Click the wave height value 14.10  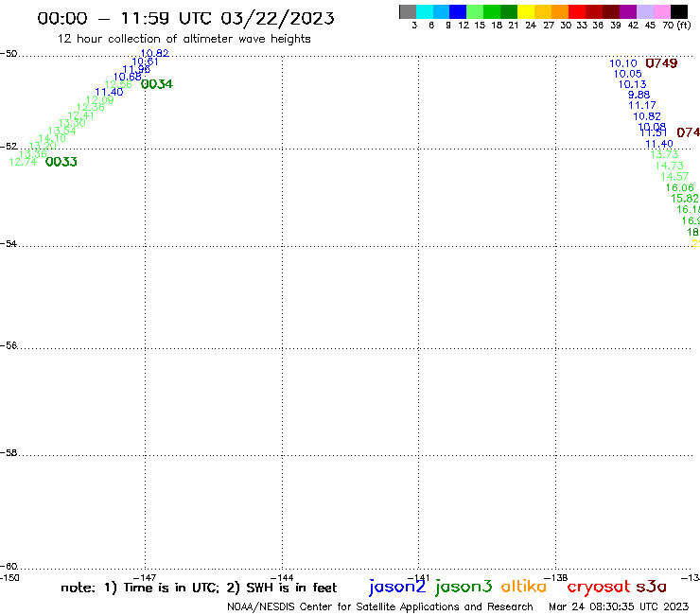point(52,138)
